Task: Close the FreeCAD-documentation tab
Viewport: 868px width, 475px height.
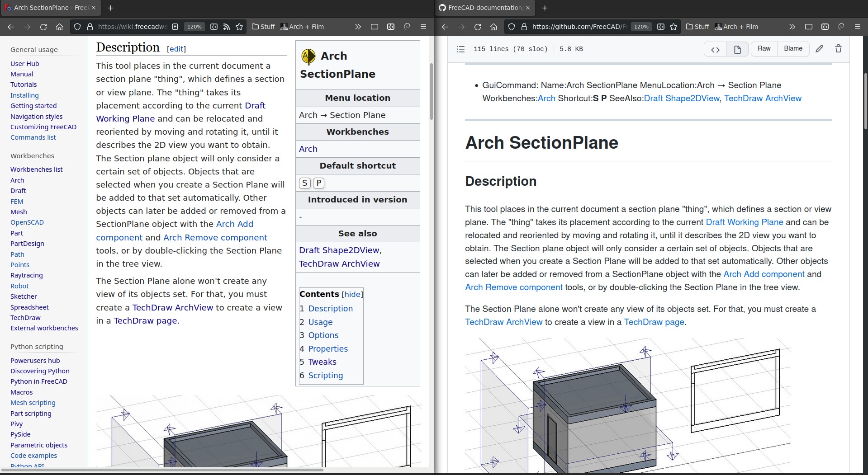Action: (528, 8)
